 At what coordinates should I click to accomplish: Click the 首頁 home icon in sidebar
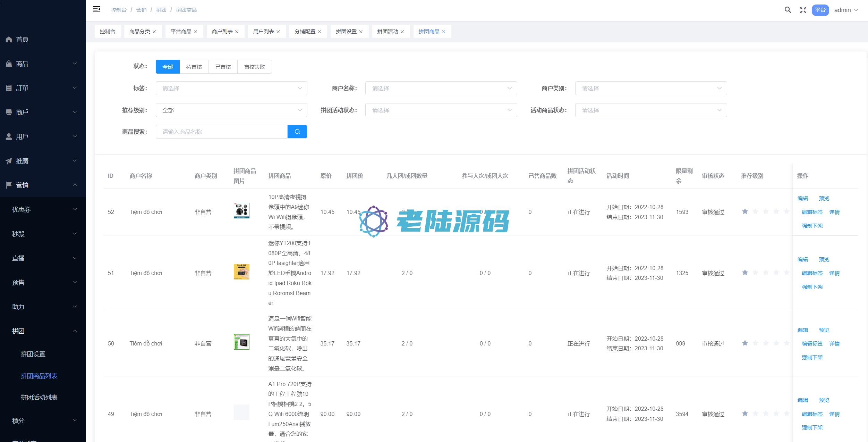[9, 40]
